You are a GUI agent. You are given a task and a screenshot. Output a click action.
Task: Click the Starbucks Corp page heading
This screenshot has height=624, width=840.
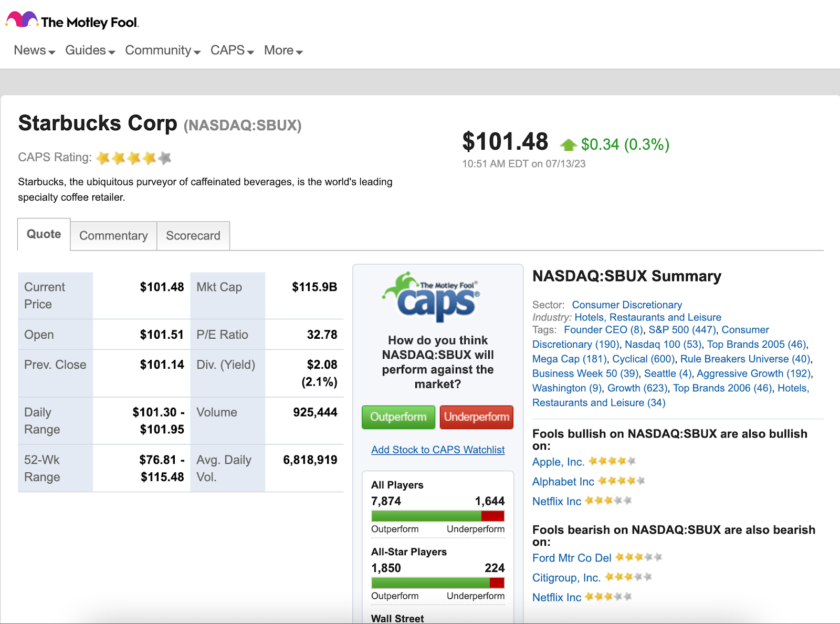tap(98, 123)
